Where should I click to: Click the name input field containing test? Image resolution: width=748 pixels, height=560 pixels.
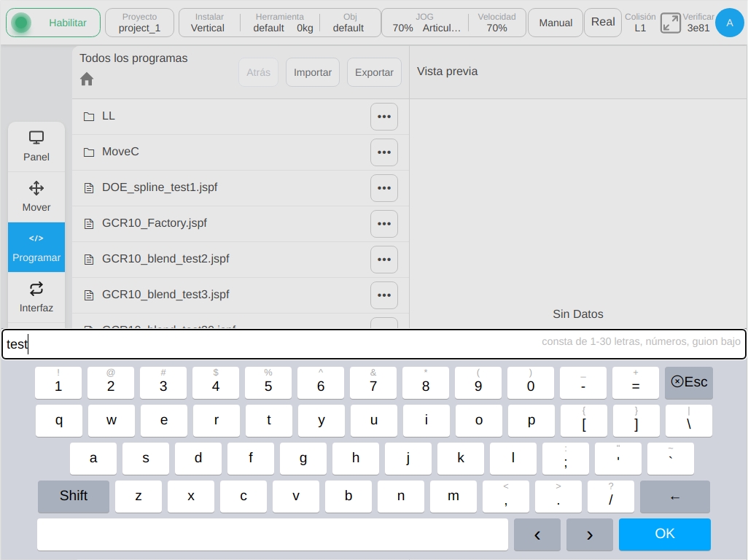374,344
